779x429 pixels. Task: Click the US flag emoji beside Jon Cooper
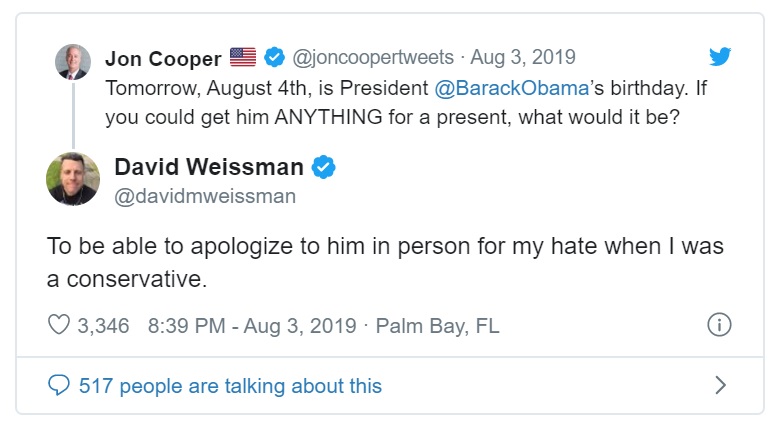coord(243,57)
